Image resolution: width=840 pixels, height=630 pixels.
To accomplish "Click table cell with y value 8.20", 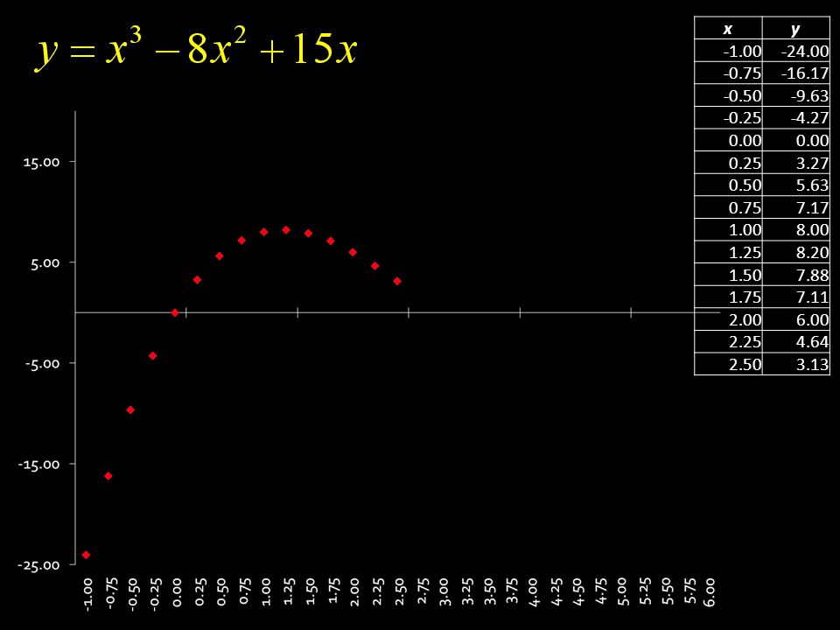I will pyautogui.click(x=795, y=252).
